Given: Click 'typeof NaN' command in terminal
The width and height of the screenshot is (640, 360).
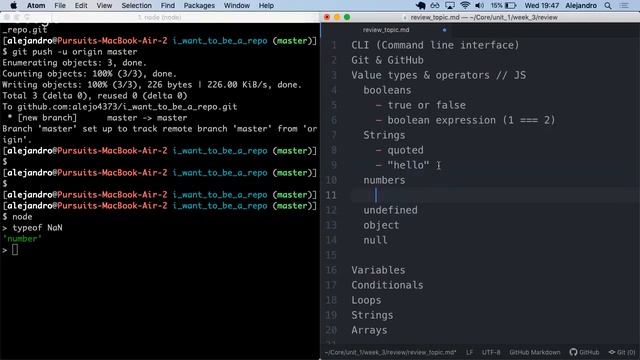Looking at the screenshot, I should click(38, 228).
